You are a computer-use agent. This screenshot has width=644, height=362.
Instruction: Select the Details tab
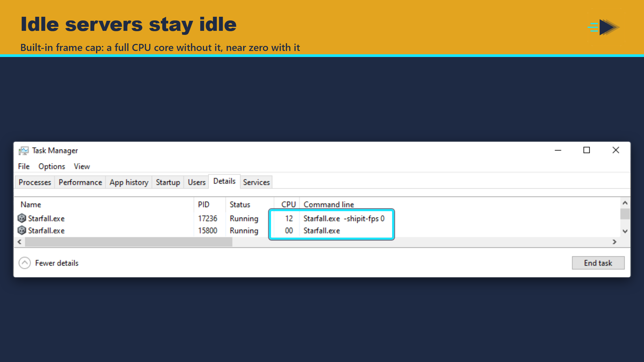tap(224, 181)
